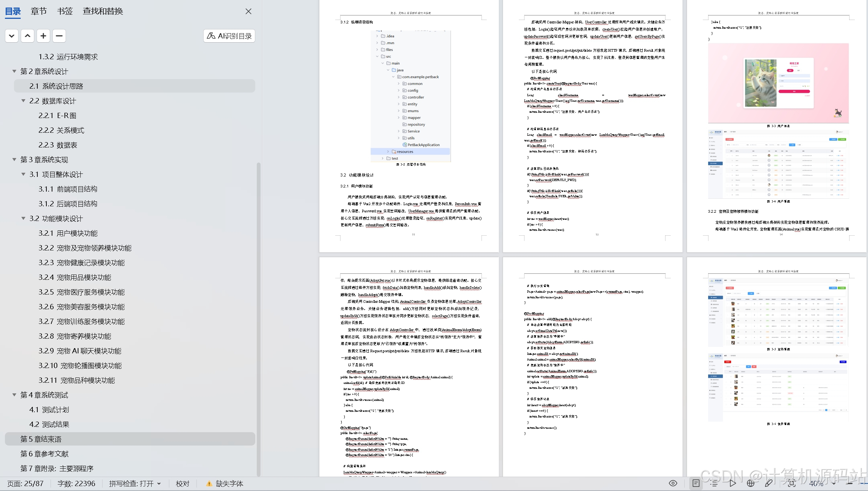Go to heading 3.2.4 宠物用品模块功能
This screenshot has height=491, width=868.
click(75, 277)
